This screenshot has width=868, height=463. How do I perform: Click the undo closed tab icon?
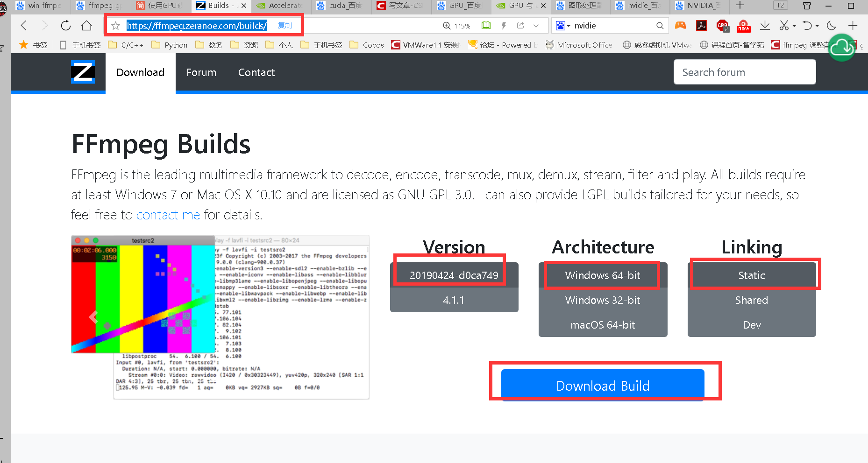(807, 25)
